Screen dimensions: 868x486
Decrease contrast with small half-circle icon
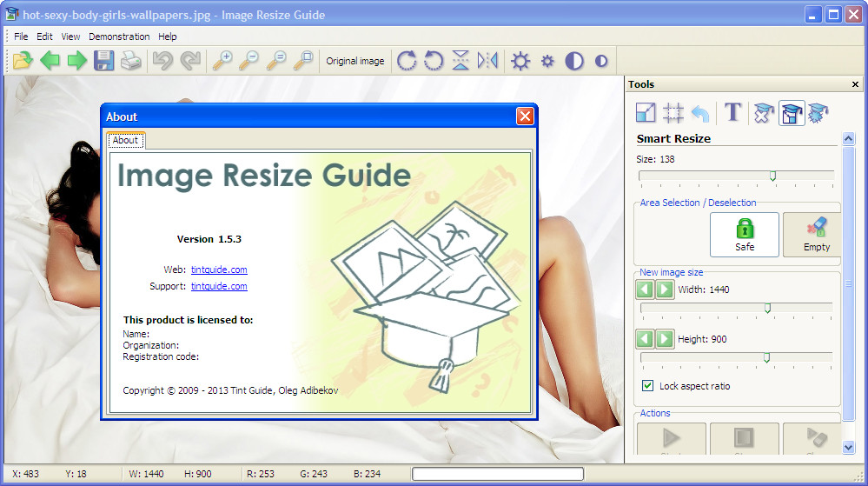pyautogui.click(x=601, y=61)
